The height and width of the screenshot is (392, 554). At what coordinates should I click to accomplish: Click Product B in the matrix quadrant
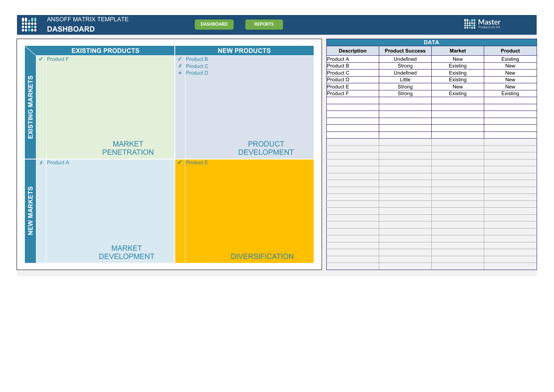point(197,59)
